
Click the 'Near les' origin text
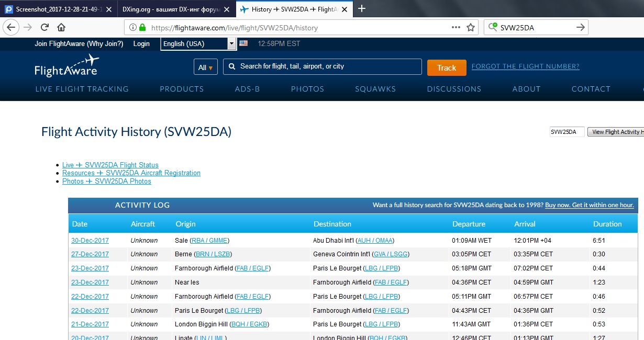pyautogui.click(x=187, y=282)
